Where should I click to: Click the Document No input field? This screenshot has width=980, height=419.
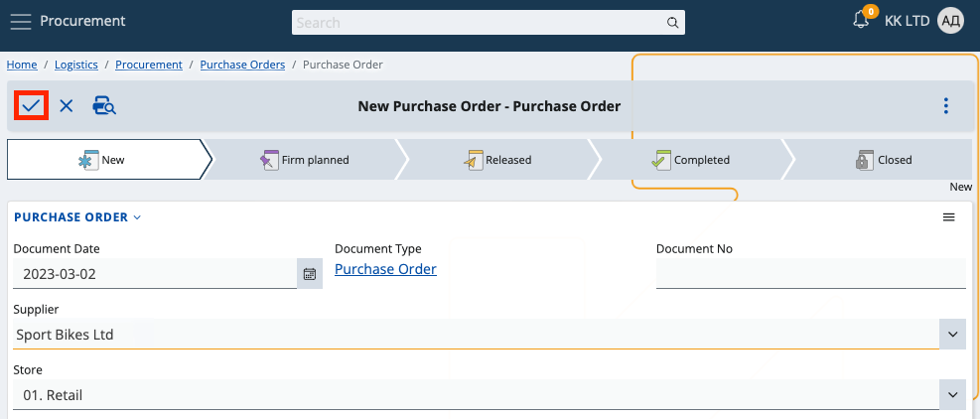810,274
